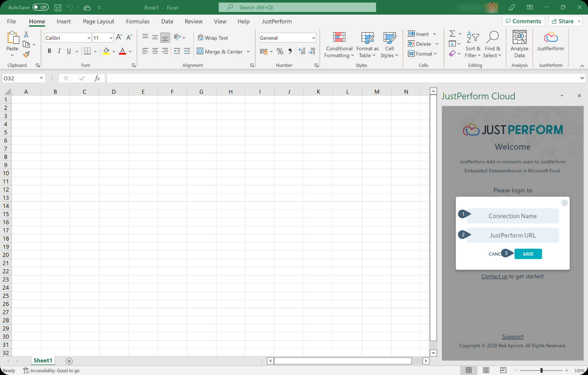Select Conditional Formatting
The image size is (588, 375).
(x=339, y=44)
